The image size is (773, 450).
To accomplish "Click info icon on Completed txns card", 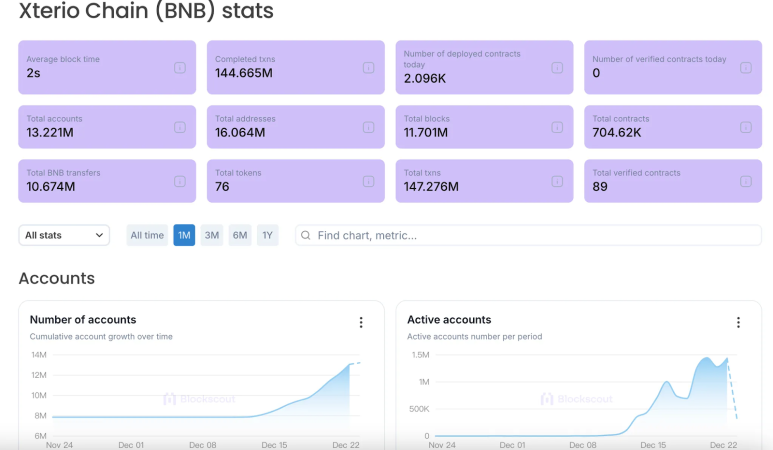I will click(368, 68).
